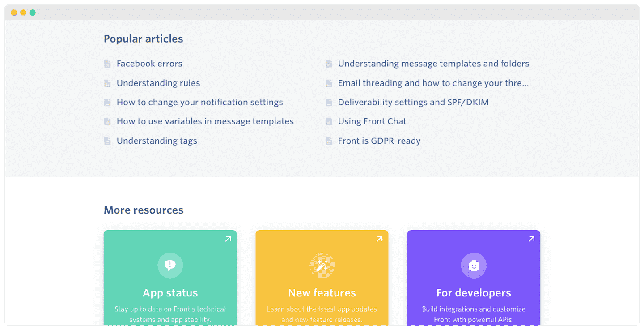Viewport: 644px width, 330px height.
Task: Click document icon beside message templates and folders
Action: point(329,64)
